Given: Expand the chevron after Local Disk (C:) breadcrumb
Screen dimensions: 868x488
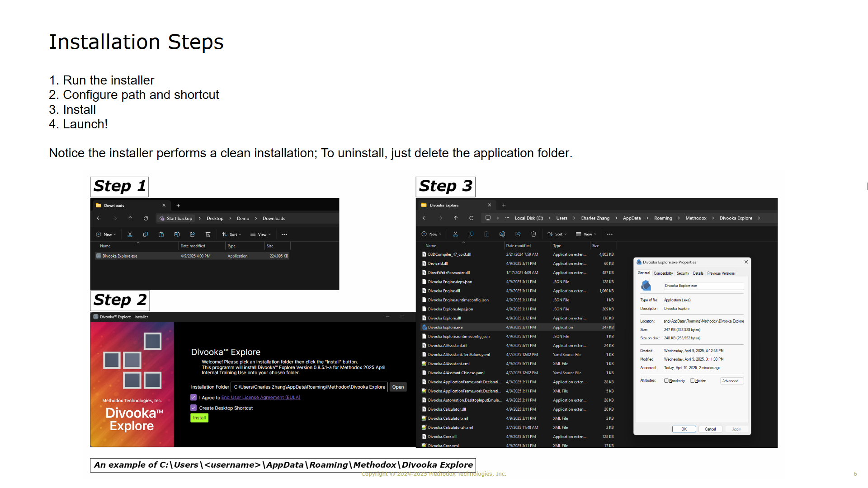Looking at the screenshot, I should pyautogui.click(x=549, y=218).
